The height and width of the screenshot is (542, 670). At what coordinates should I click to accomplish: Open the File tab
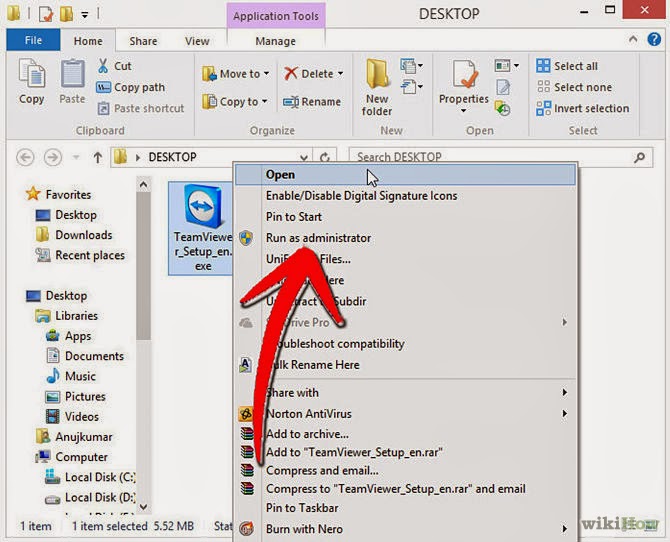(33, 40)
